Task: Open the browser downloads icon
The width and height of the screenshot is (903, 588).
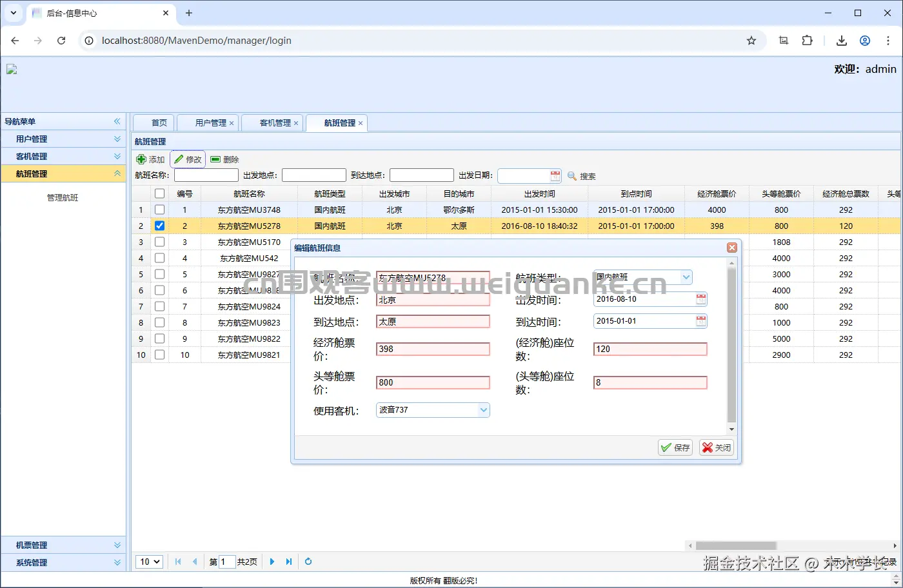Action: pos(842,41)
